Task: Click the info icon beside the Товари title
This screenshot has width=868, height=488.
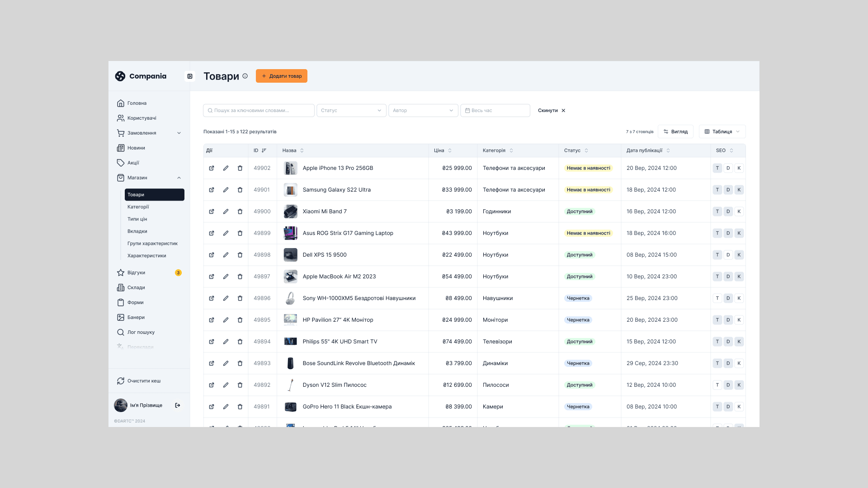Action: coord(245,76)
